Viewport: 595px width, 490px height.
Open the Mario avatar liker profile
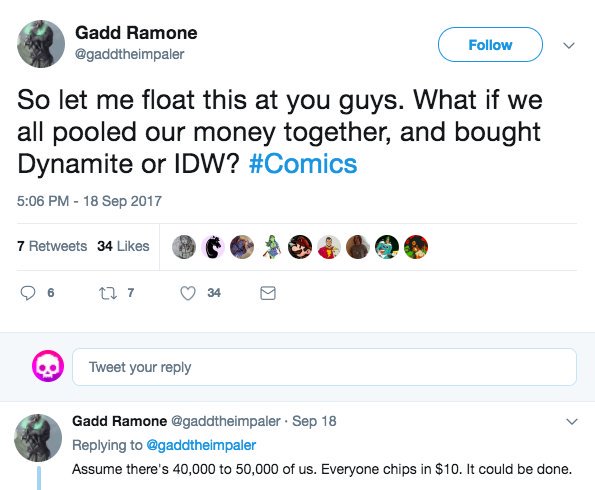[300, 247]
